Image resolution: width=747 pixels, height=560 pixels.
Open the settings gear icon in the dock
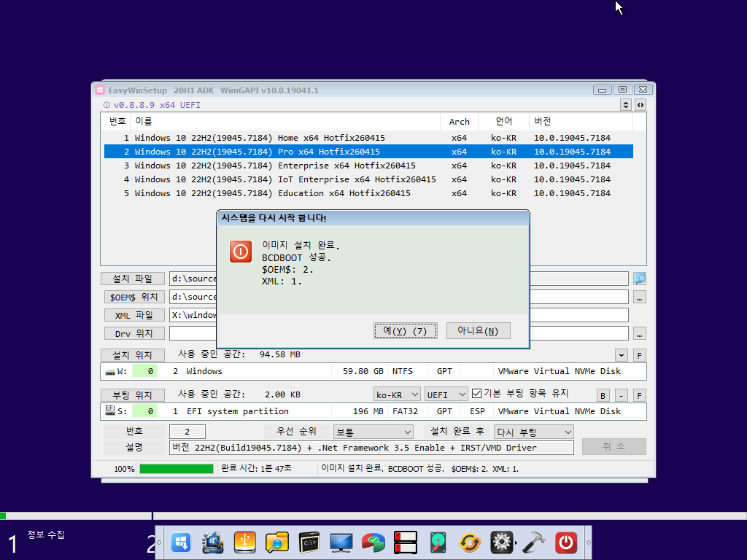tap(502, 542)
